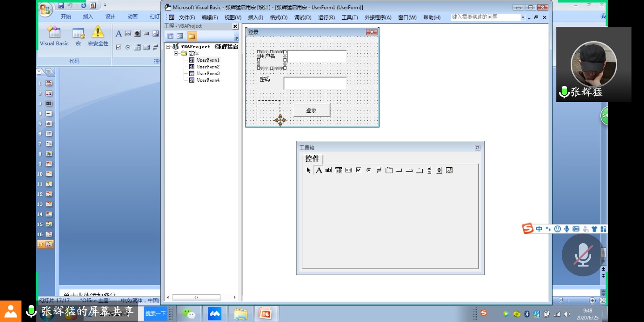Viewport: 644px width, 322px height.
Task: Select the MultiPage control in toolbox
Action: tap(419, 170)
